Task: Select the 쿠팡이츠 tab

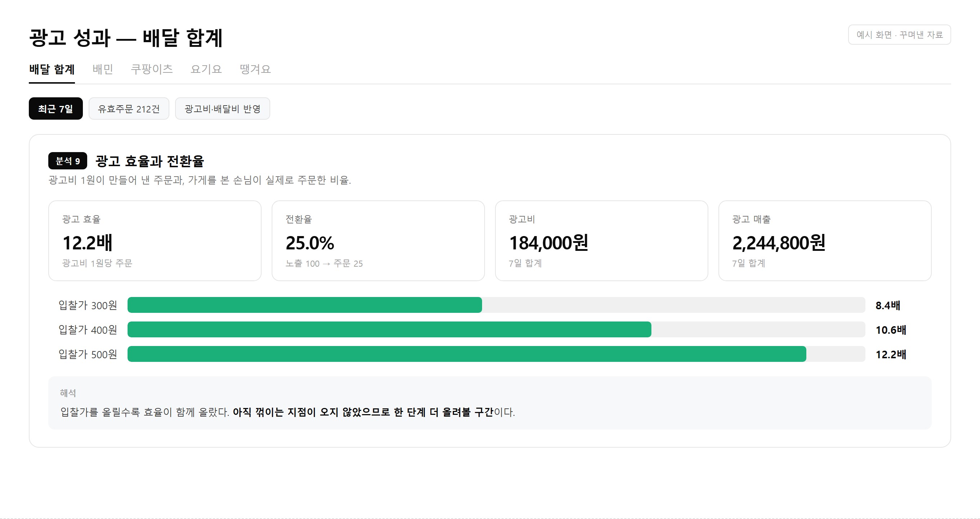Action: [x=152, y=69]
